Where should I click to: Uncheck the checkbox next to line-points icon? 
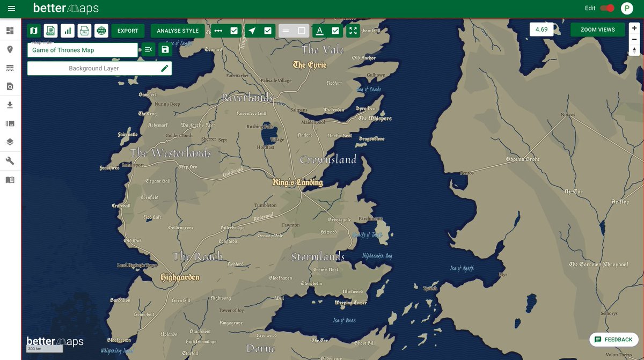(x=234, y=31)
